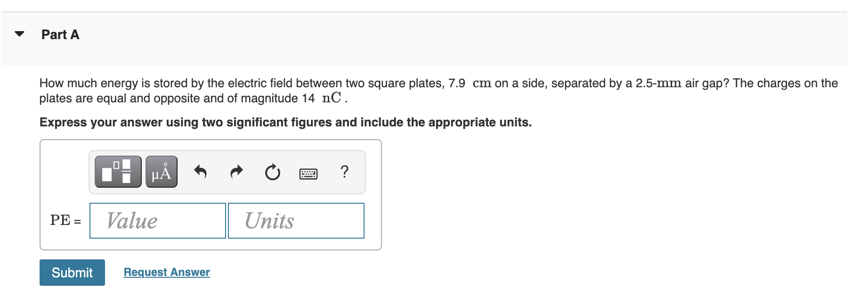Collapse the Part A section triangle

(x=19, y=34)
